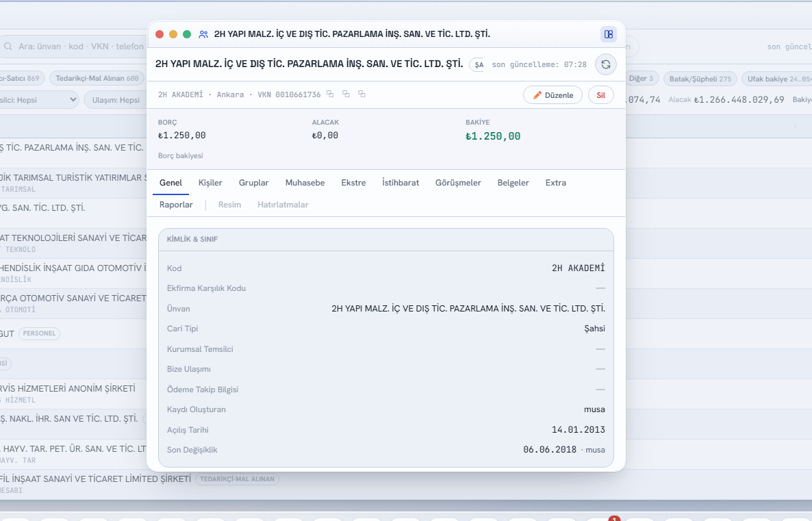Delete the record with the Sil button
812x521 pixels.
pos(600,94)
